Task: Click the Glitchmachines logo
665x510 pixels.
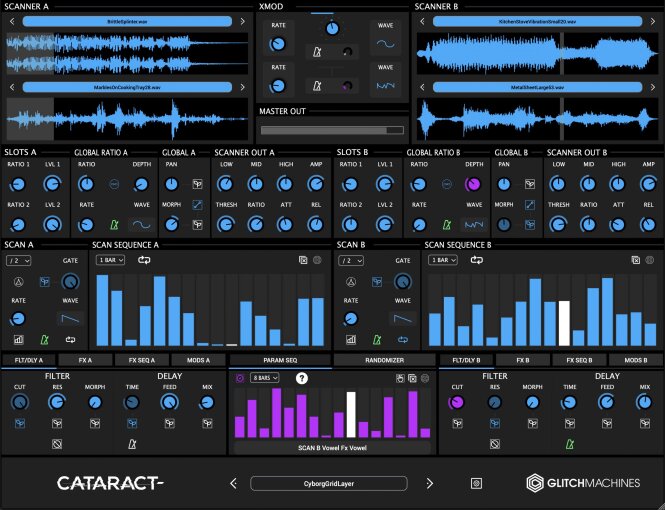Action: pos(583,483)
